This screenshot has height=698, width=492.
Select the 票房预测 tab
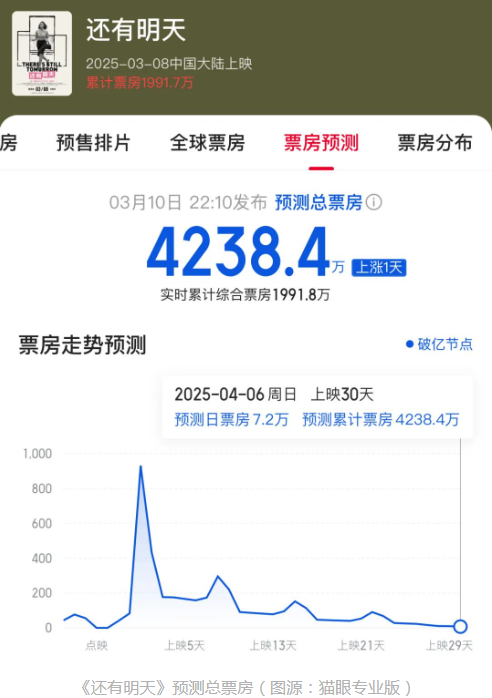(321, 143)
